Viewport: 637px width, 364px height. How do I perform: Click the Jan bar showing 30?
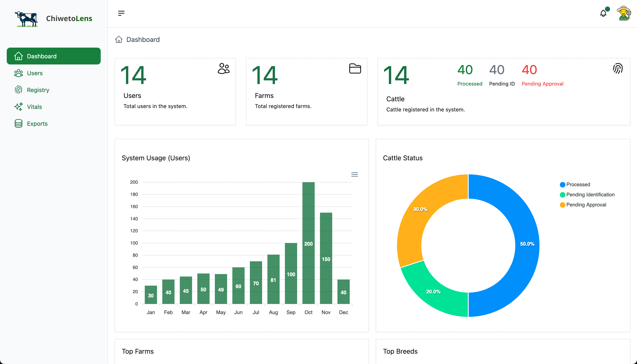tap(151, 295)
